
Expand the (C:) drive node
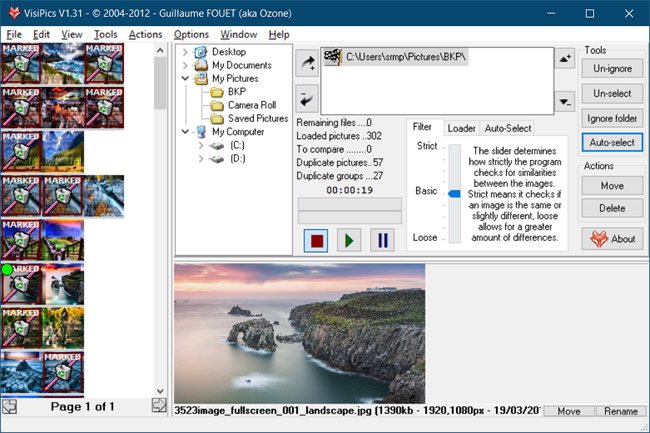202,145
